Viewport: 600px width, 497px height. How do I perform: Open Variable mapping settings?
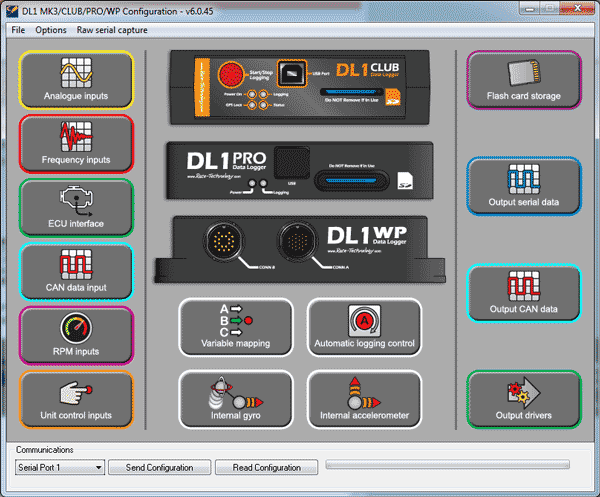236,326
